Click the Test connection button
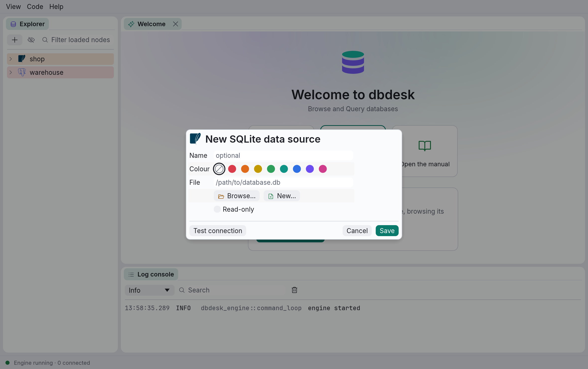588x369 pixels. [x=218, y=231]
